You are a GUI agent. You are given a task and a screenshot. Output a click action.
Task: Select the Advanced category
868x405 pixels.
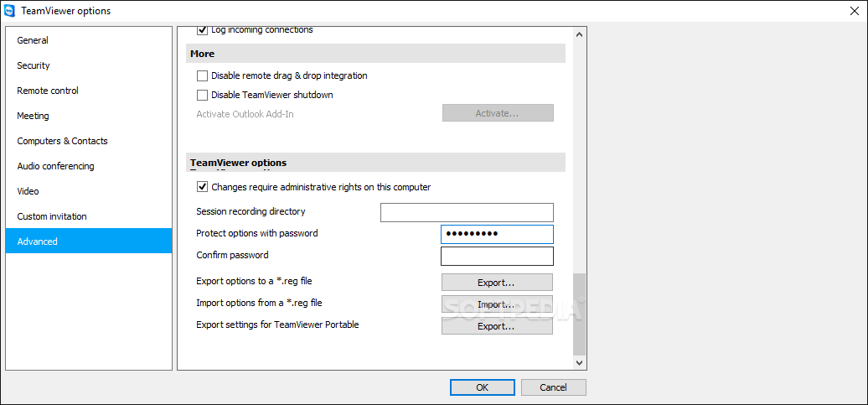(89, 241)
